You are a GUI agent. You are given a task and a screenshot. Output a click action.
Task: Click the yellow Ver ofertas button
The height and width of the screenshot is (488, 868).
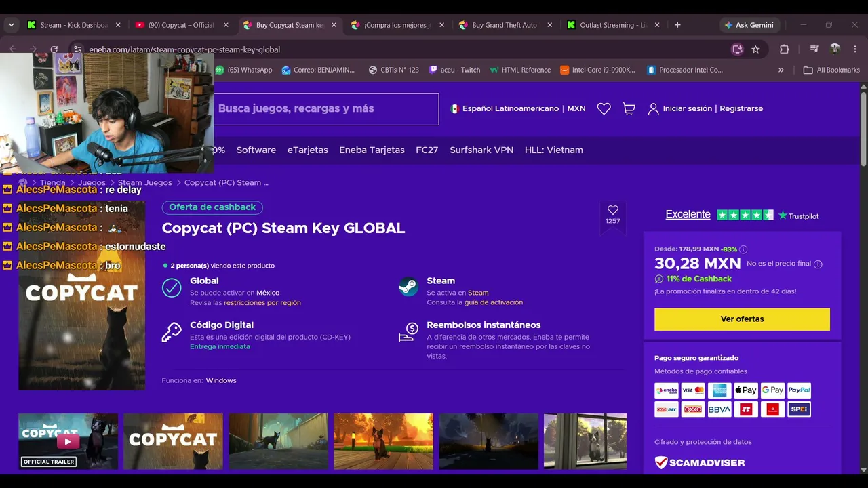point(742,319)
